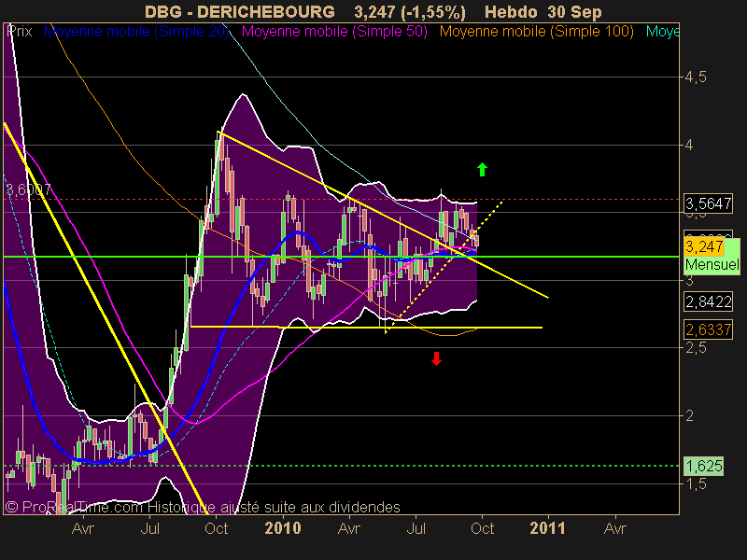Click the '3,6007' level label
The width and height of the screenshot is (747, 560).
coord(28,190)
